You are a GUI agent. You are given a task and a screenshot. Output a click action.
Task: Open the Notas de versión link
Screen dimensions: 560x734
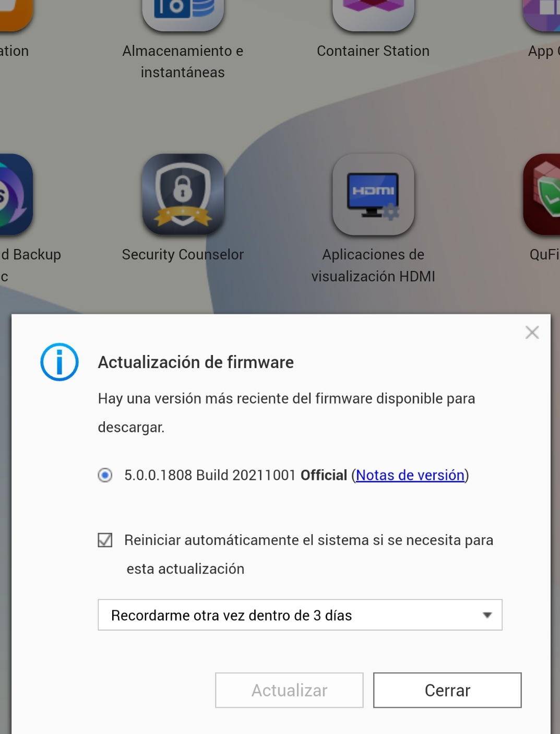(x=410, y=475)
